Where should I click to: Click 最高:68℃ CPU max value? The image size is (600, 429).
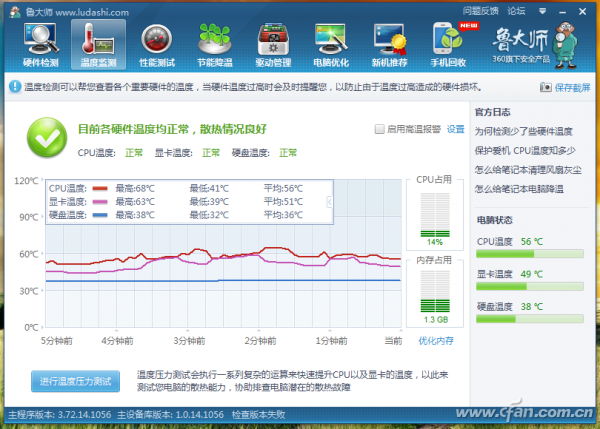[x=135, y=188]
